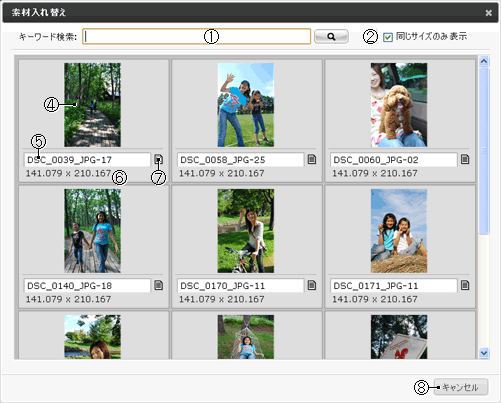Select the walking girls thumbnail DSC_0140
This screenshot has width=501, height=403.
(92, 231)
